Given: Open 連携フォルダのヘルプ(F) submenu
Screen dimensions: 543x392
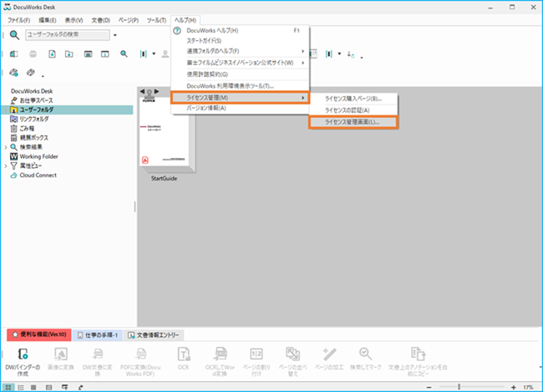Looking at the screenshot, I should (240, 51).
